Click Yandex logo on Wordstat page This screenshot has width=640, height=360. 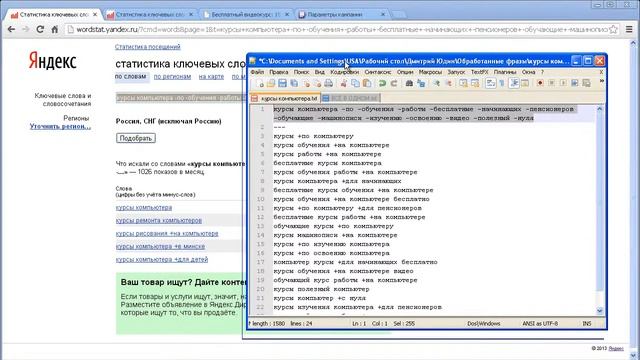coord(53,62)
